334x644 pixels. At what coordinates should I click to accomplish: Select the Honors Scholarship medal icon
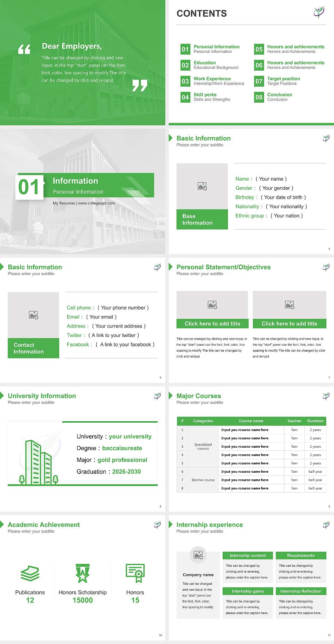[x=82, y=573]
